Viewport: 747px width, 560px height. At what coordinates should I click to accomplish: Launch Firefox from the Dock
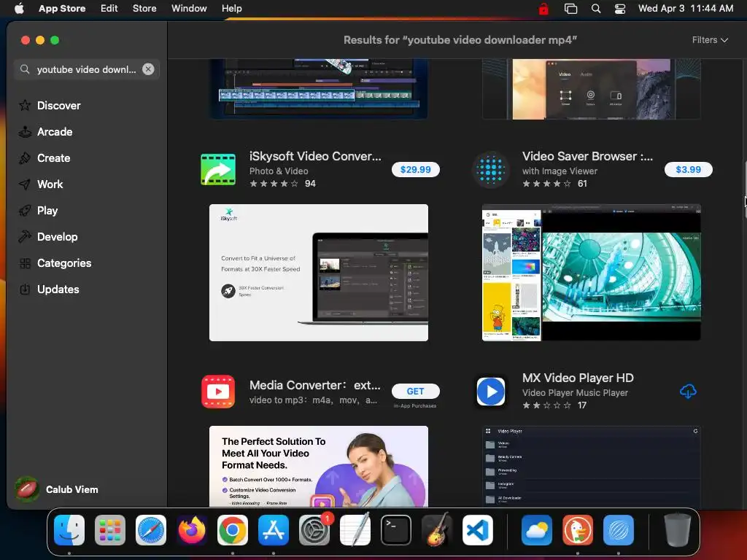click(x=192, y=530)
